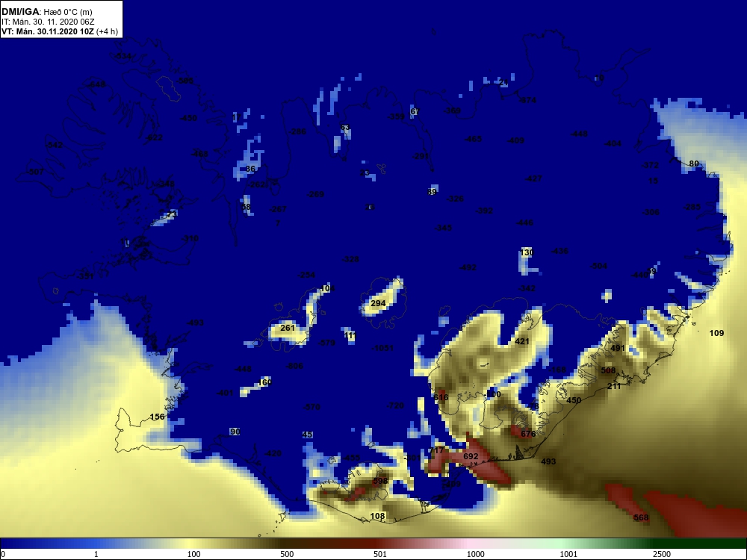This screenshot has height=560, width=747.
Task: Click the map value -504
Action: (x=598, y=267)
